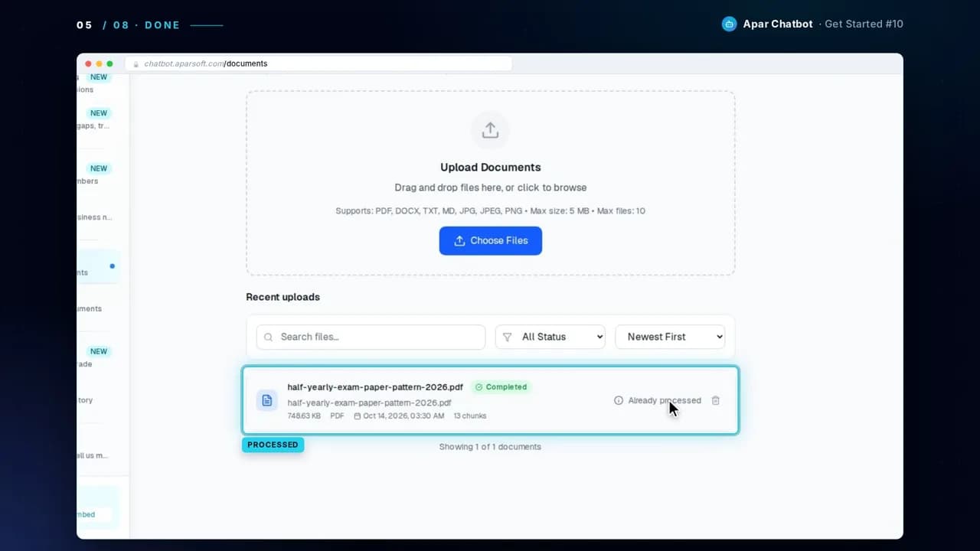Click into the Search files field
980x551 pixels.
[371, 337]
